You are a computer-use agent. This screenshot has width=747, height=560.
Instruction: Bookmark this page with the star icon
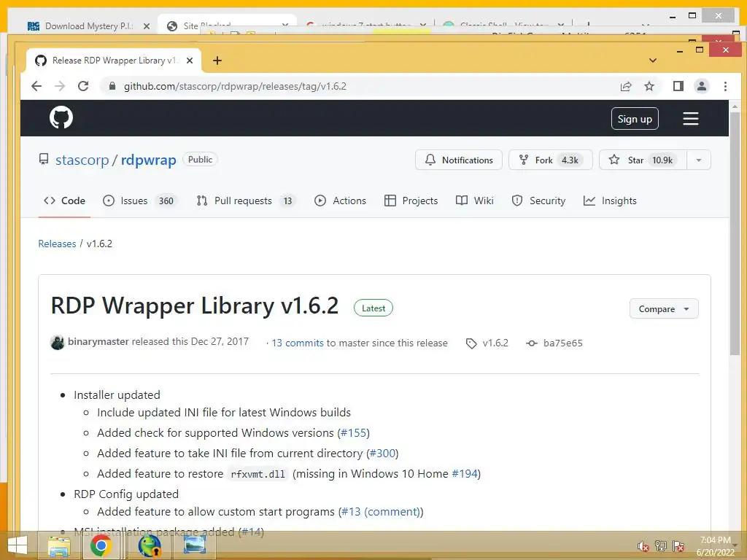(x=649, y=86)
